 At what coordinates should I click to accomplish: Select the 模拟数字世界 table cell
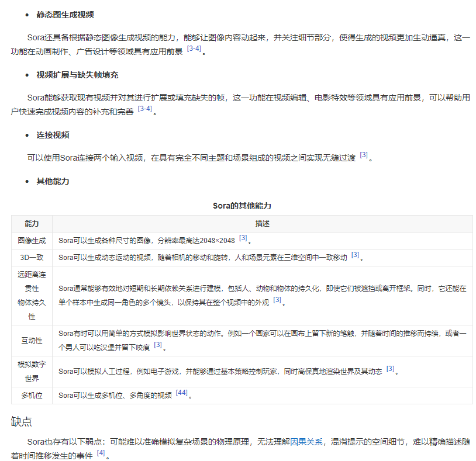(32, 372)
